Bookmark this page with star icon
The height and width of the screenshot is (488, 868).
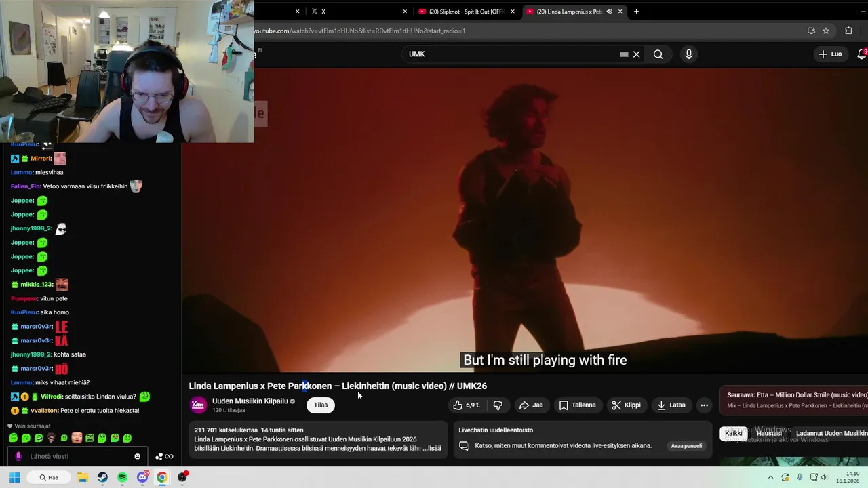[826, 30]
